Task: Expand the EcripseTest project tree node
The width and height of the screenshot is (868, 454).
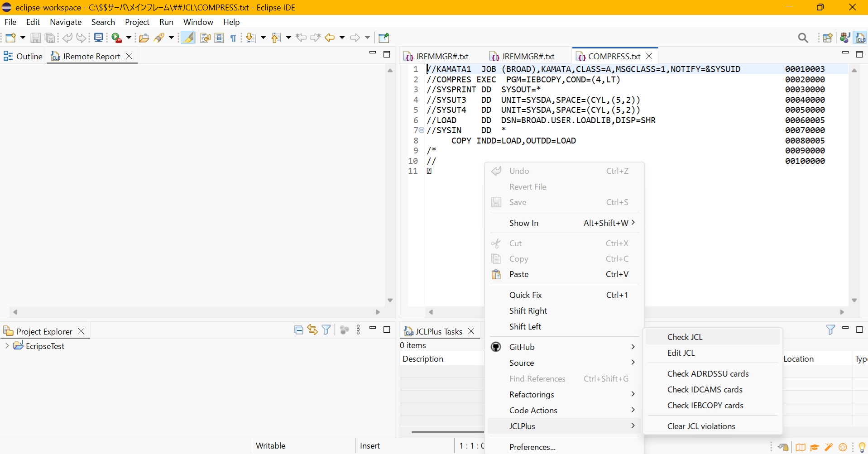Action: 7,346
